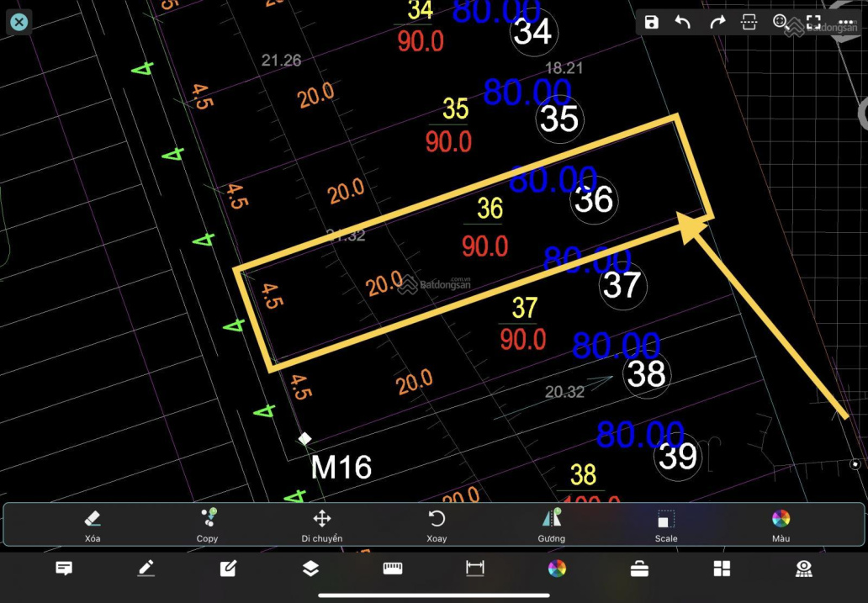
Task: Enter fullscreen view mode
Action: (x=813, y=23)
